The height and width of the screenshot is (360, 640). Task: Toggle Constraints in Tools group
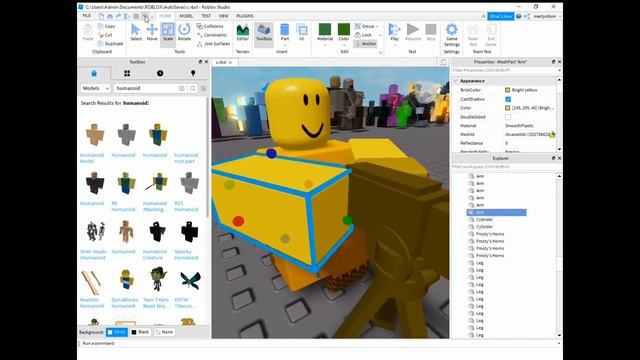(211, 35)
